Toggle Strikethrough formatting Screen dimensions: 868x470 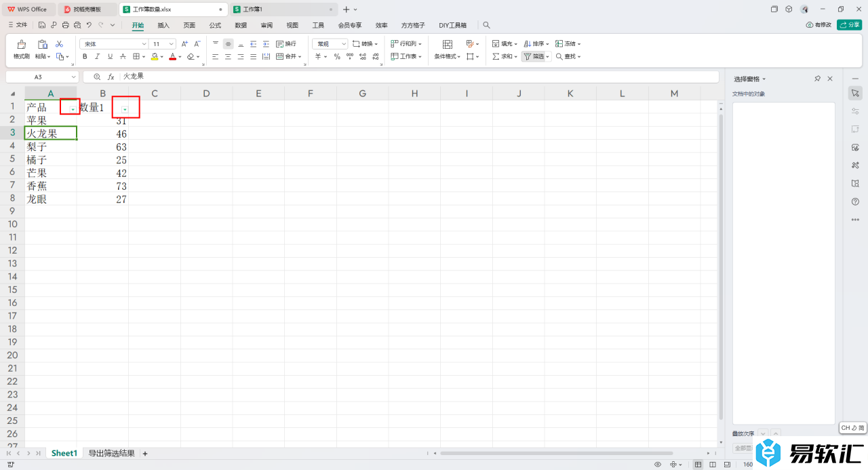tap(123, 56)
